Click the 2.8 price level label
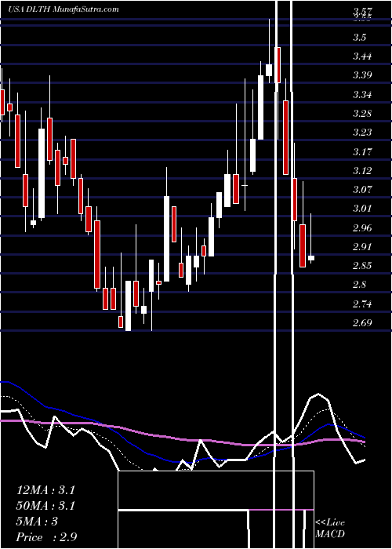 click(361, 284)
